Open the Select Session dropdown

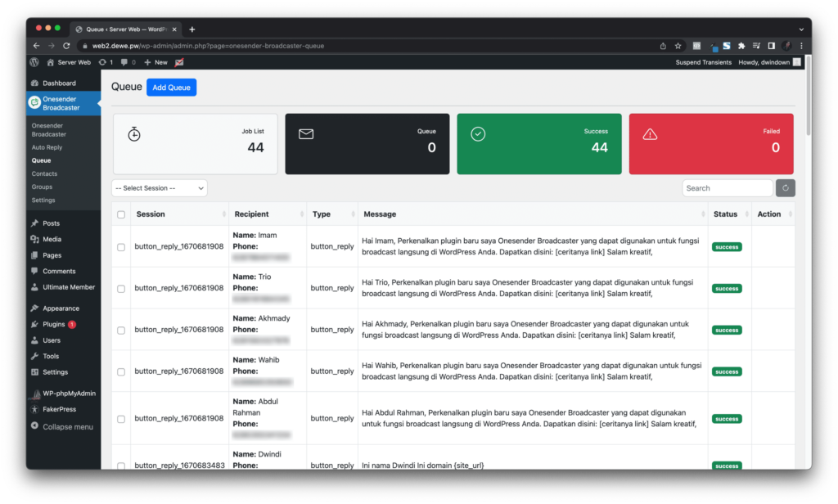click(x=160, y=188)
